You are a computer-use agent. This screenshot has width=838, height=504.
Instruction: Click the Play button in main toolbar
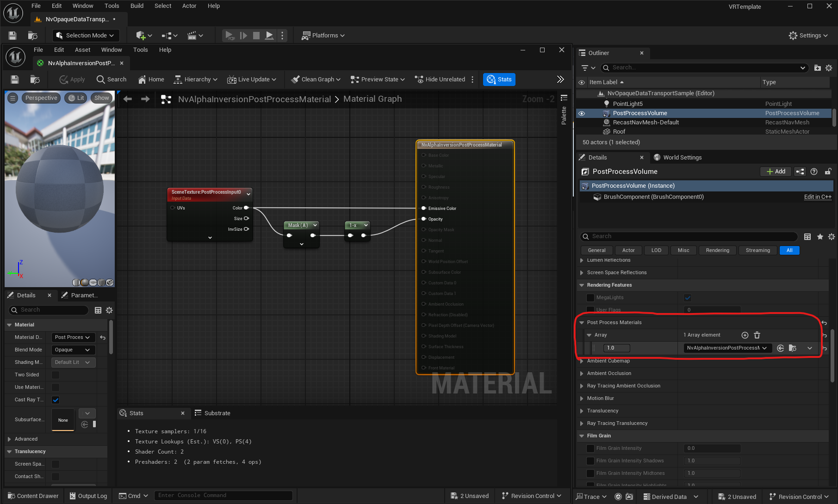(230, 36)
